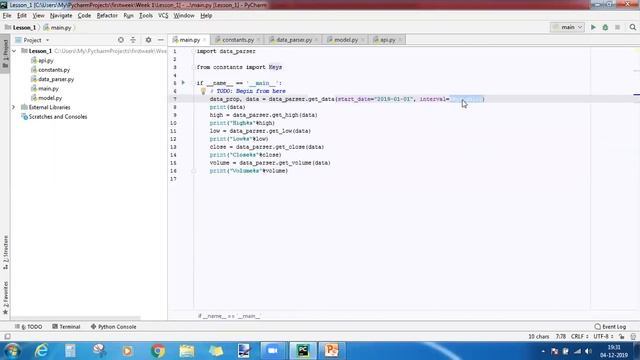Open the Zoom app in taskbar
640x360 pixels.
[273, 351]
